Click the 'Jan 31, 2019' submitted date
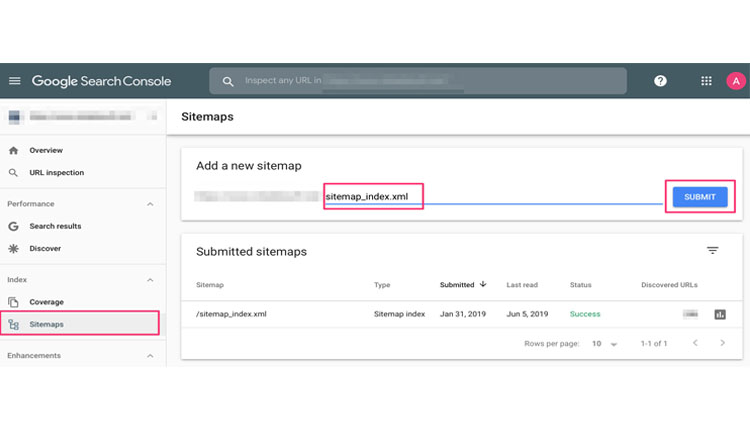Screen dimensions: 750x430 click(x=463, y=314)
